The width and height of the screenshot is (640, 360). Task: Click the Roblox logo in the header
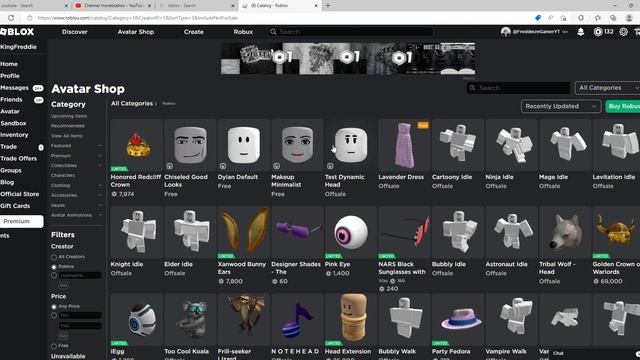(x=17, y=32)
